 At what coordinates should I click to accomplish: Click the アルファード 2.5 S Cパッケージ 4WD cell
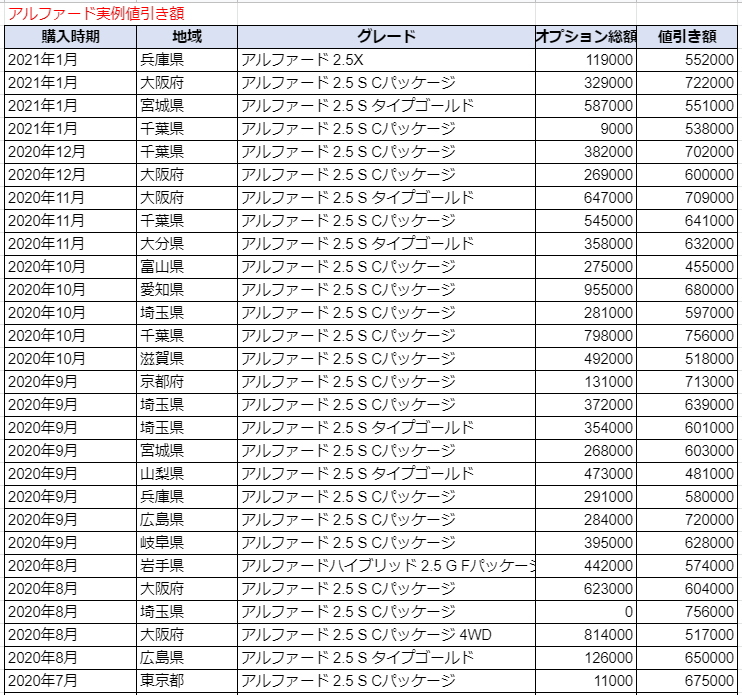(386, 635)
